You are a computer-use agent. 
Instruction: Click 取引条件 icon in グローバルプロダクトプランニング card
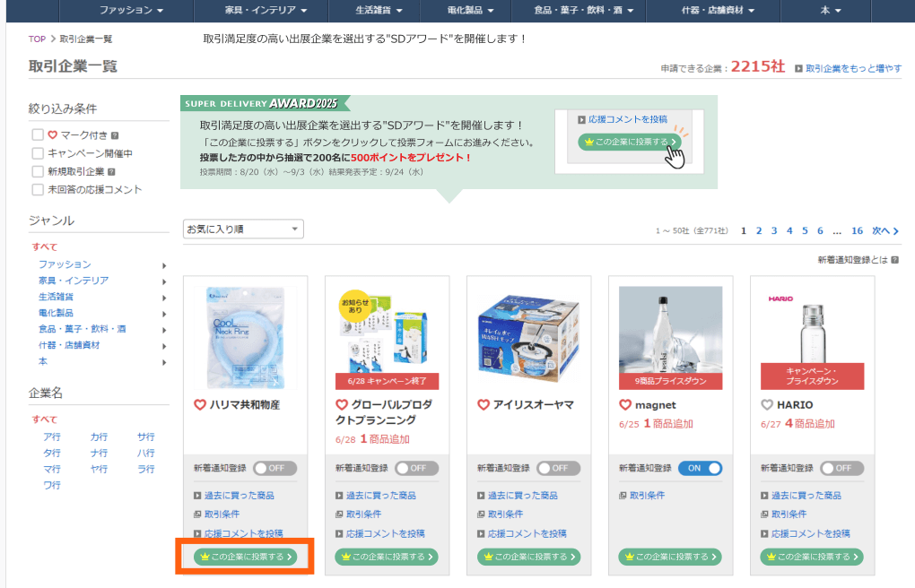click(339, 514)
